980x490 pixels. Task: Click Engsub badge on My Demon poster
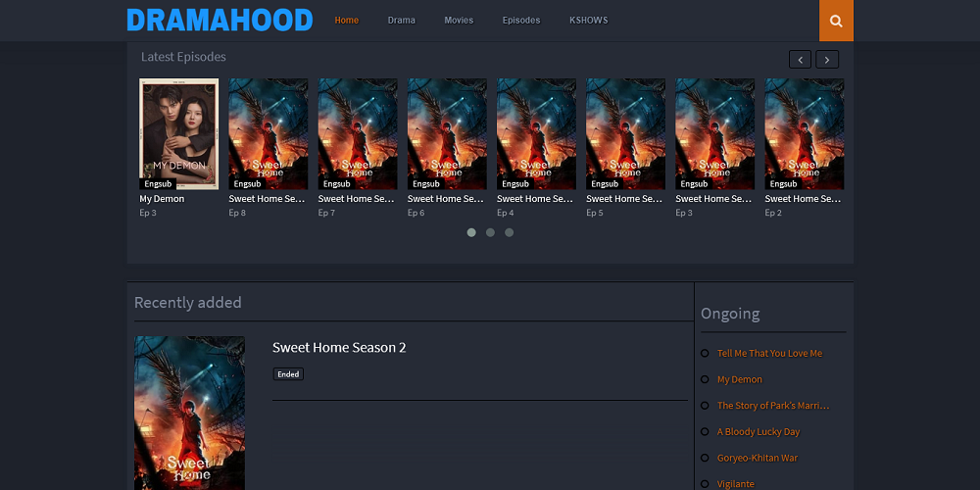pos(158,184)
